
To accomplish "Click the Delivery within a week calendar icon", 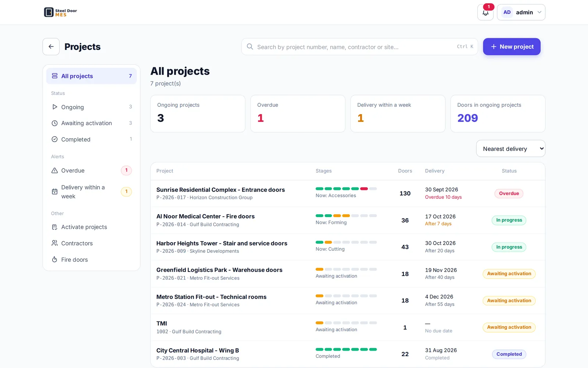I will point(55,192).
